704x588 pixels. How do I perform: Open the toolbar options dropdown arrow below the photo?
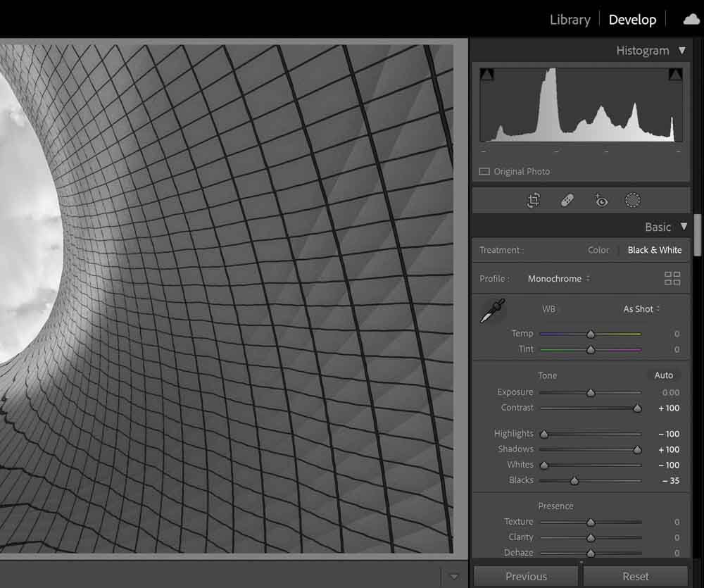(454, 576)
